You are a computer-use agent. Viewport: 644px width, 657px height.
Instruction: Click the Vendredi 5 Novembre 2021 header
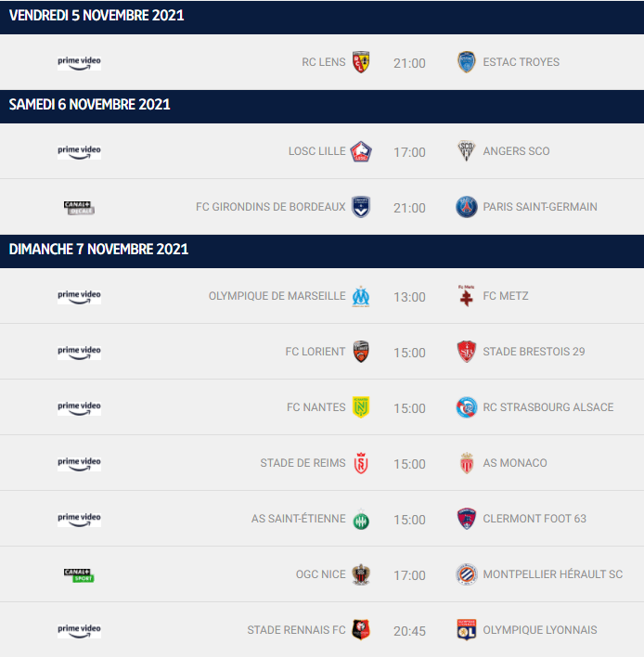tap(322, 17)
